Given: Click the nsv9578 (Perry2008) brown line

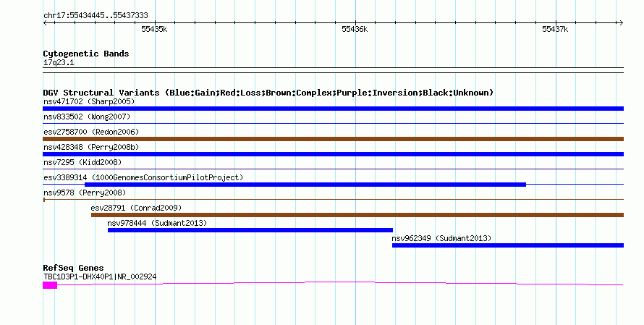Looking at the screenshot, I should pyautogui.click(x=333, y=200).
